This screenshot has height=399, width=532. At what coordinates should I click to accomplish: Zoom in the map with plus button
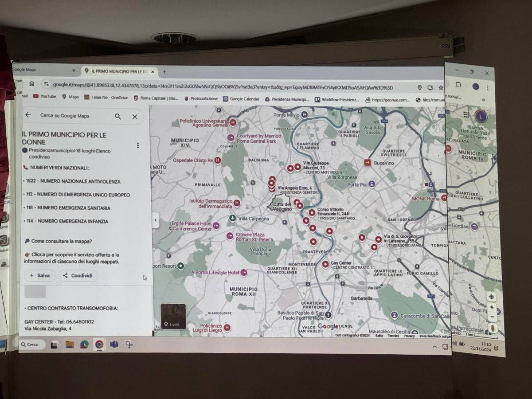coord(492,307)
